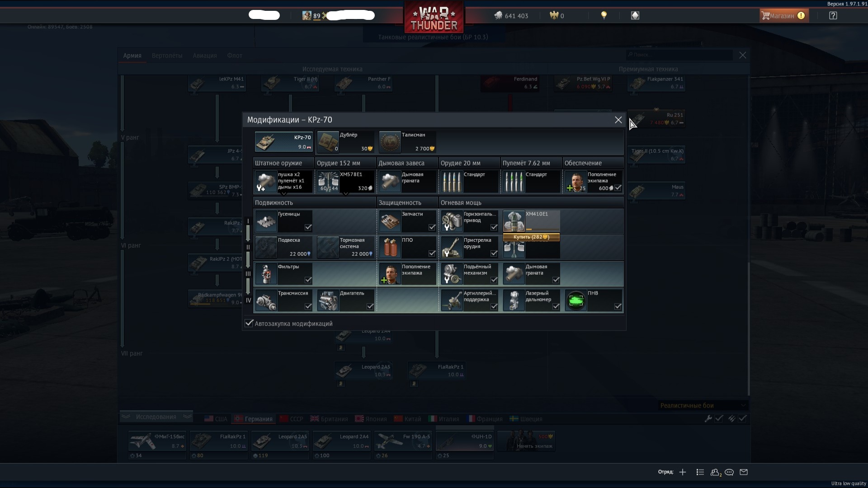
Task: Toggle the Трансмиссия modification checkbox
Action: coord(308,307)
